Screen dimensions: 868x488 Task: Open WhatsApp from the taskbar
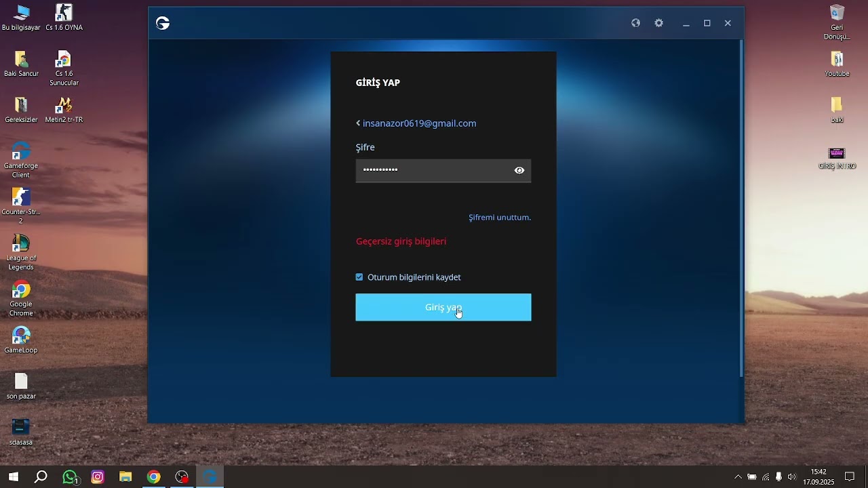(70, 477)
